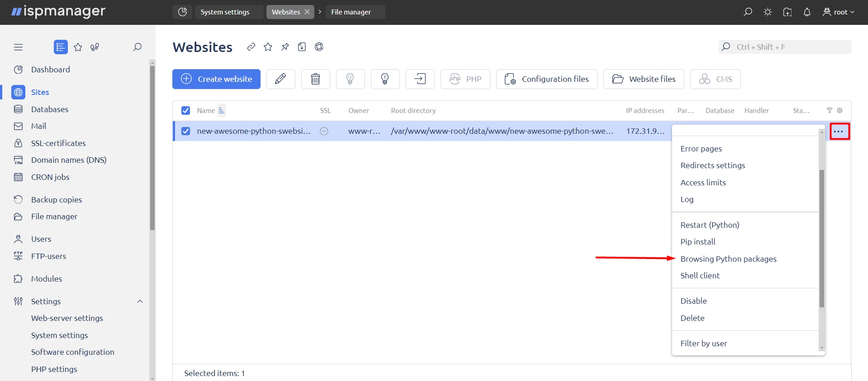Click the active light bulb button
The height and width of the screenshot is (381, 868).
click(x=385, y=79)
